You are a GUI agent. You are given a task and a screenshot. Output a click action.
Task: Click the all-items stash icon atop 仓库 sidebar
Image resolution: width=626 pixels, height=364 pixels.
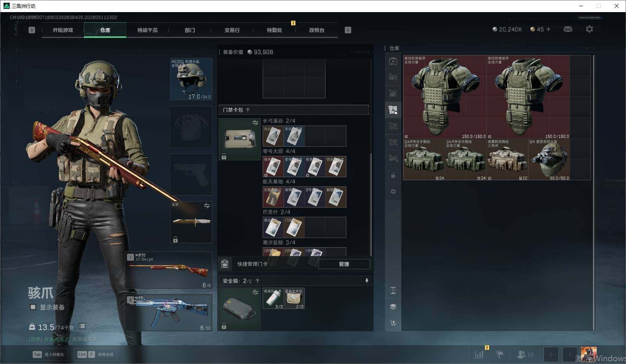pos(393,61)
